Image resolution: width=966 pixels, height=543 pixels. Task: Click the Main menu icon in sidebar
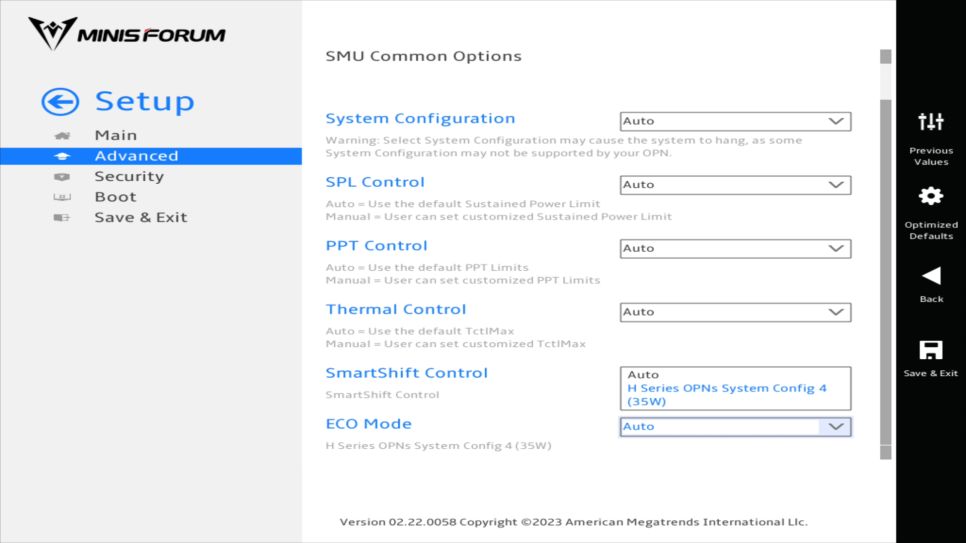click(x=62, y=136)
